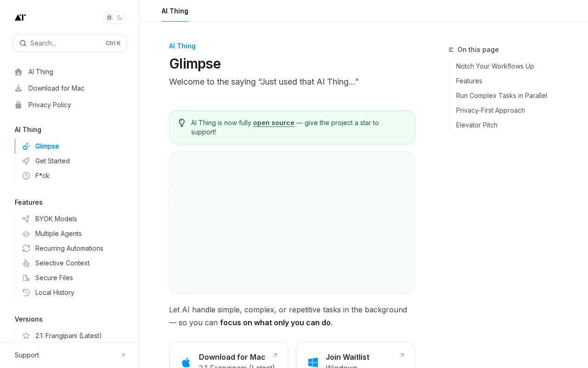
Task: Open the Join Waitlist card arrow
Action: click(x=402, y=355)
